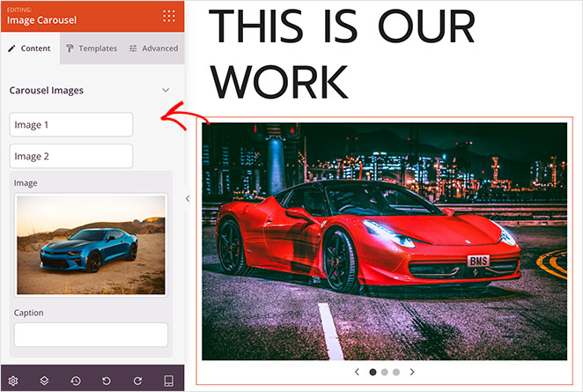Open the Content tab

pos(30,48)
